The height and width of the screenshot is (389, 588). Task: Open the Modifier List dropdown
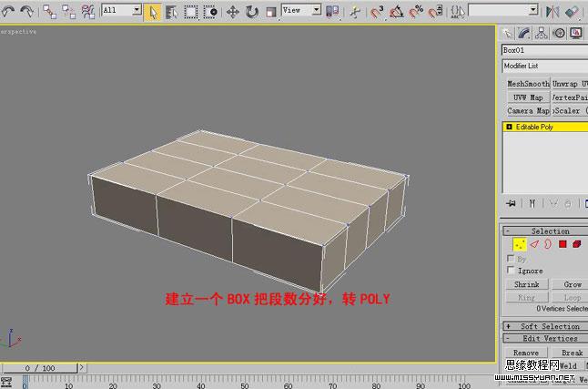pyautogui.click(x=545, y=66)
